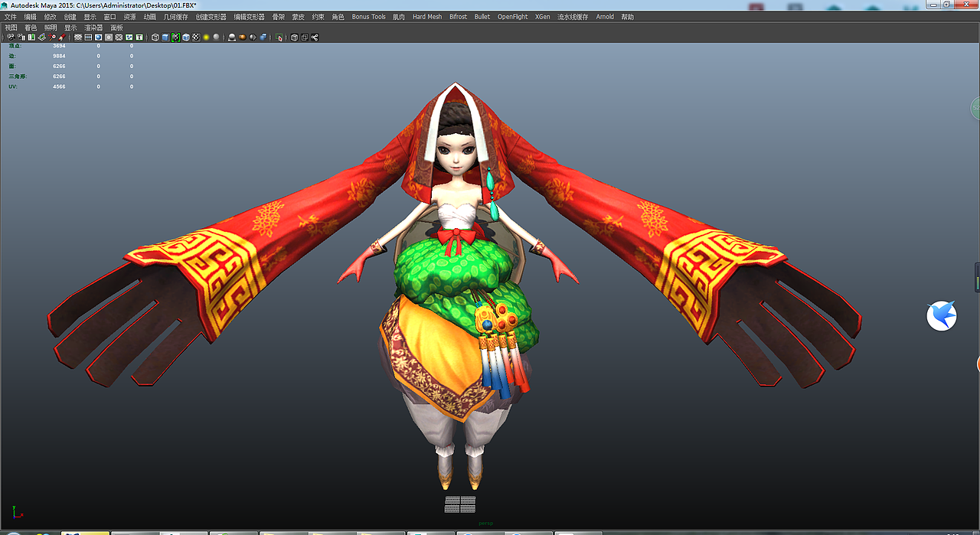Toggle the Gate Mask display
The image size is (980, 535).
point(109,37)
